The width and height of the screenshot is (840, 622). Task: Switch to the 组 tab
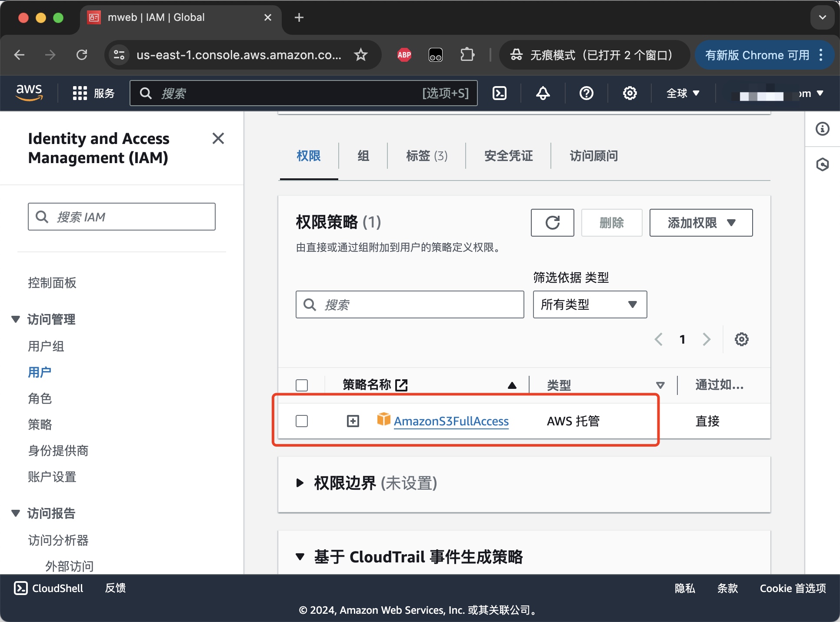tap(363, 156)
